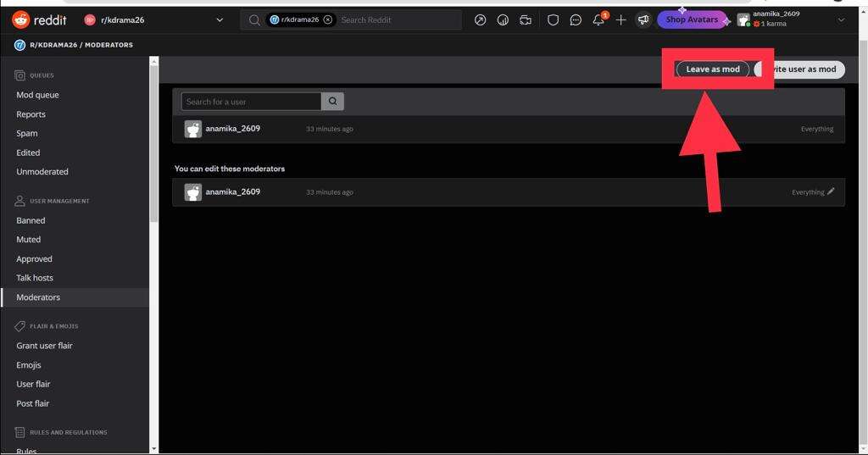This screenshot has width=868, height=455.
Task: Open Unmoderated queue in sidebar
Action: (42, 172)
